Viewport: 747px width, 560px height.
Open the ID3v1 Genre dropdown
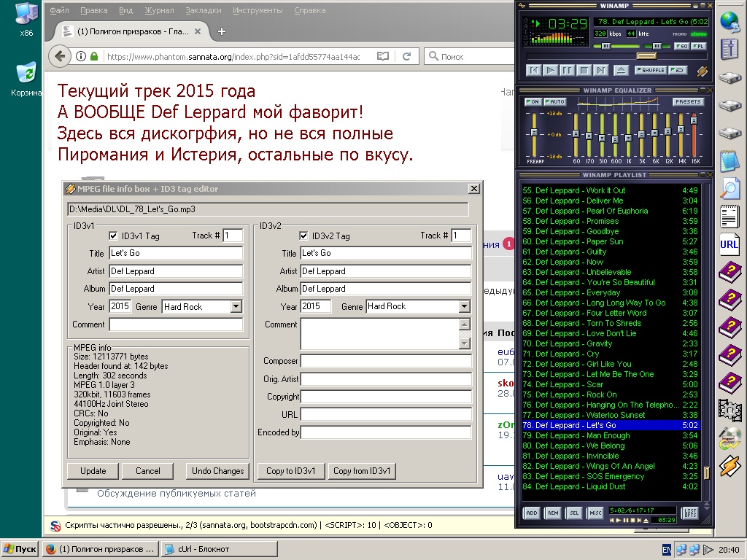coord(236,307)
